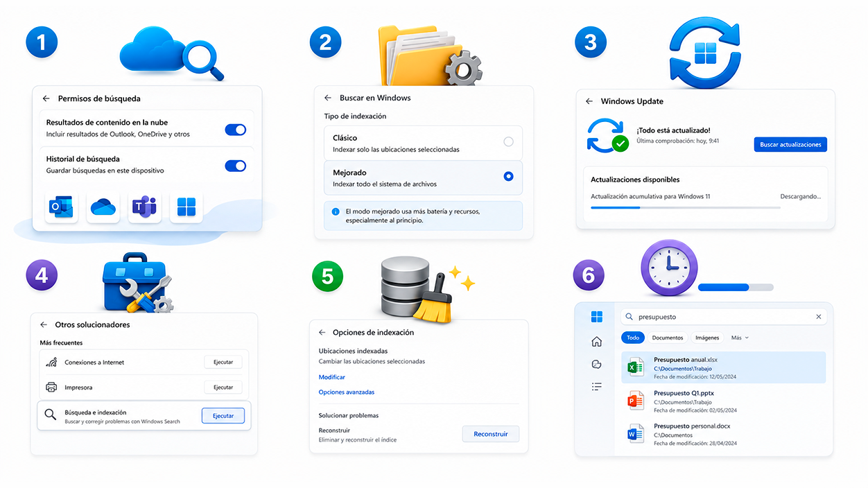The width and height of the screenshot is (868, 488).
Task: Click the Microsoft Teams icon
Action: (145, 207)
